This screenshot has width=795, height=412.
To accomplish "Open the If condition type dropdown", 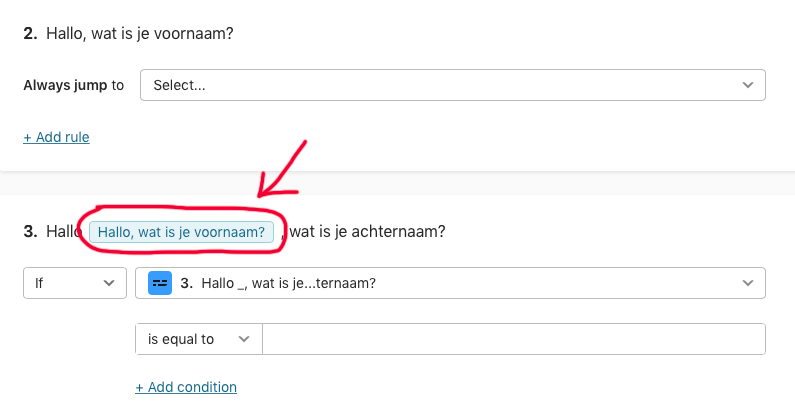I will [75, 283].
